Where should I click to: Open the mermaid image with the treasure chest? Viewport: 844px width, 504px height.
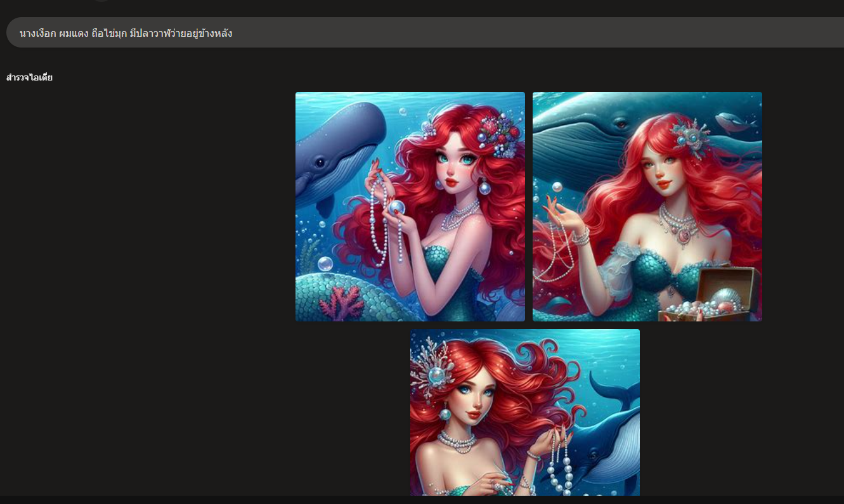tap(647, 207)
